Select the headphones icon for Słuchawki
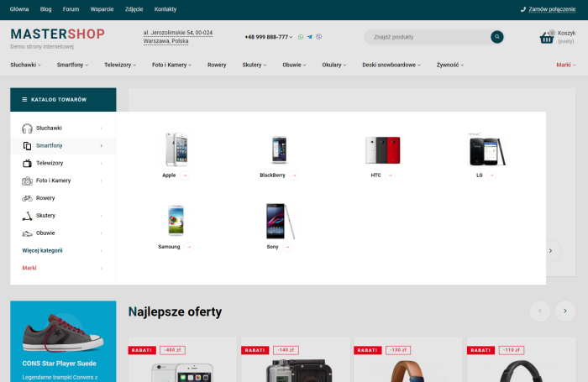The image size is (588, 382). pyautogui.click(x=27, y=128)
